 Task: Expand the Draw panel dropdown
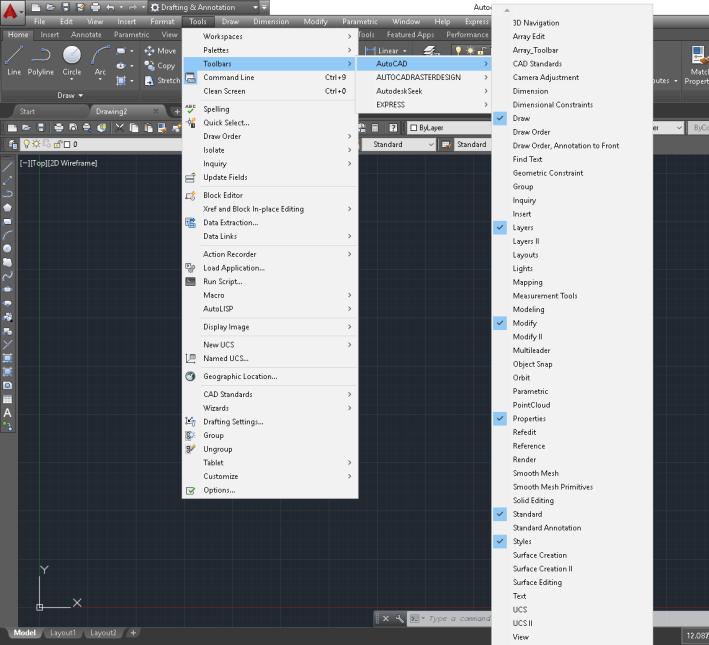coord(70,95)
